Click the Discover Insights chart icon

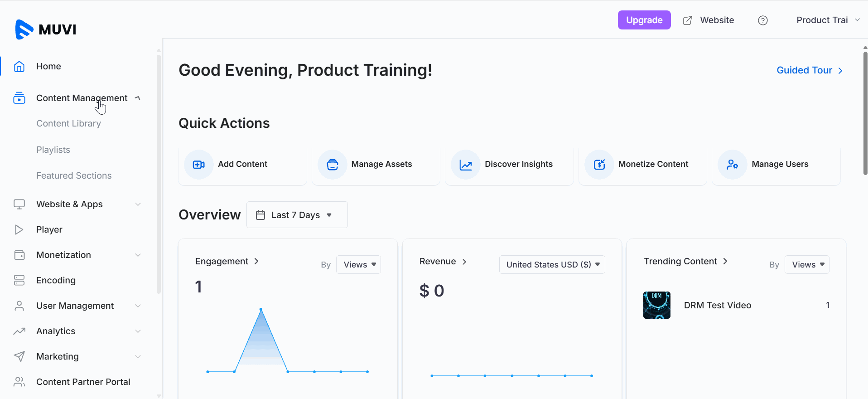coord(466,165)
